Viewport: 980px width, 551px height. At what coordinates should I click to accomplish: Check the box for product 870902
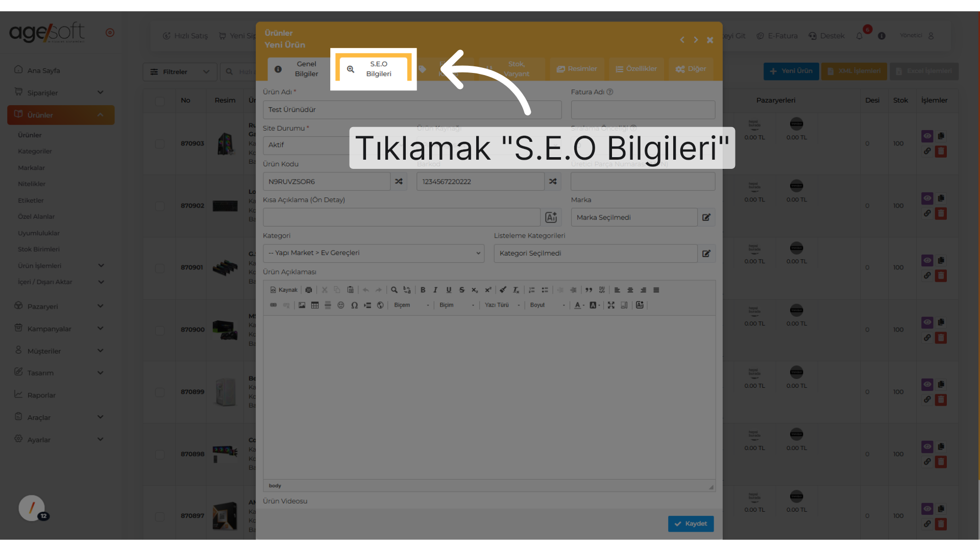[x=160, y=206]
